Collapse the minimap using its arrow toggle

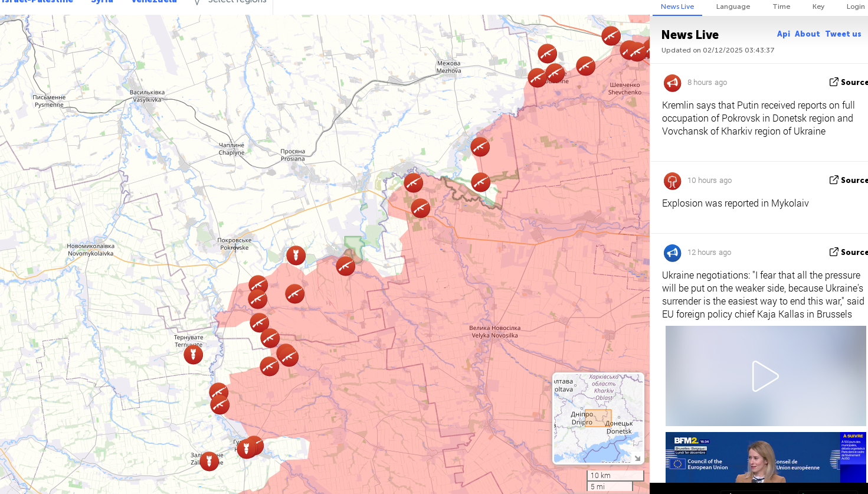tap(637, 458)
